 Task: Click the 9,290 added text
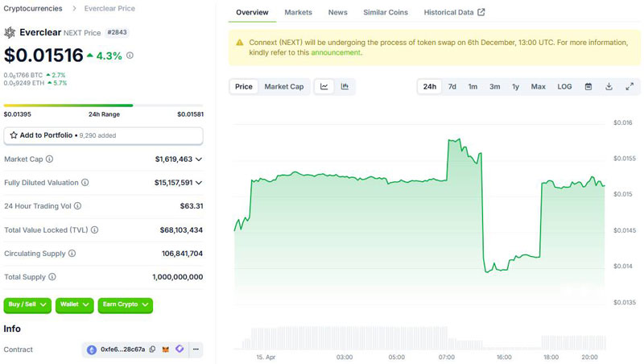97,135
